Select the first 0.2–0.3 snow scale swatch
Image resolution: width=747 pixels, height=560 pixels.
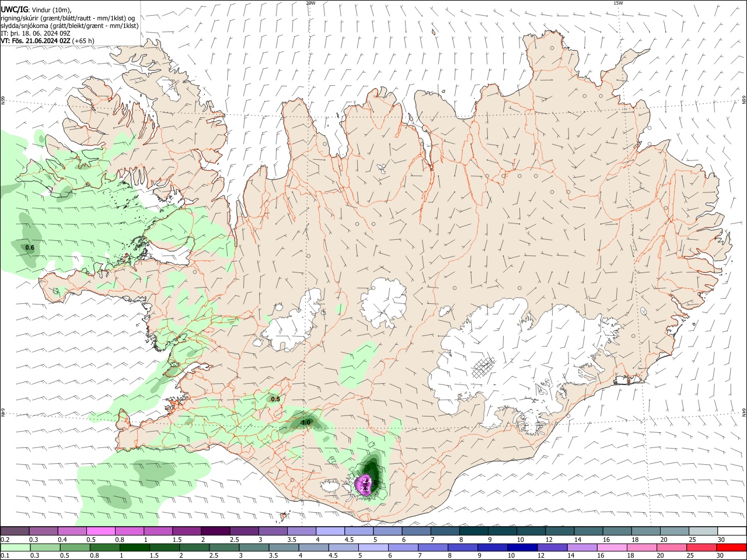pyautogui.click(x=15, y=531)
